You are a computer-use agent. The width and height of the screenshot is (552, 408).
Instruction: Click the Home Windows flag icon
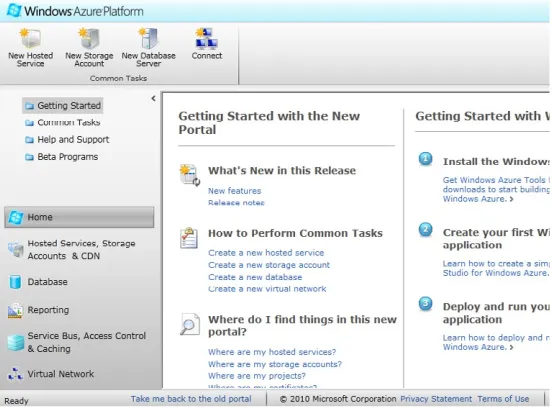pos(15,217)
